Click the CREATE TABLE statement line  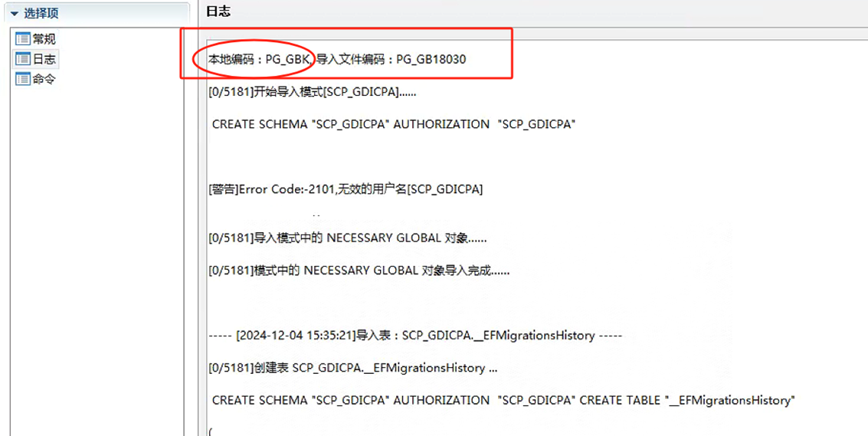coord(503,400)
